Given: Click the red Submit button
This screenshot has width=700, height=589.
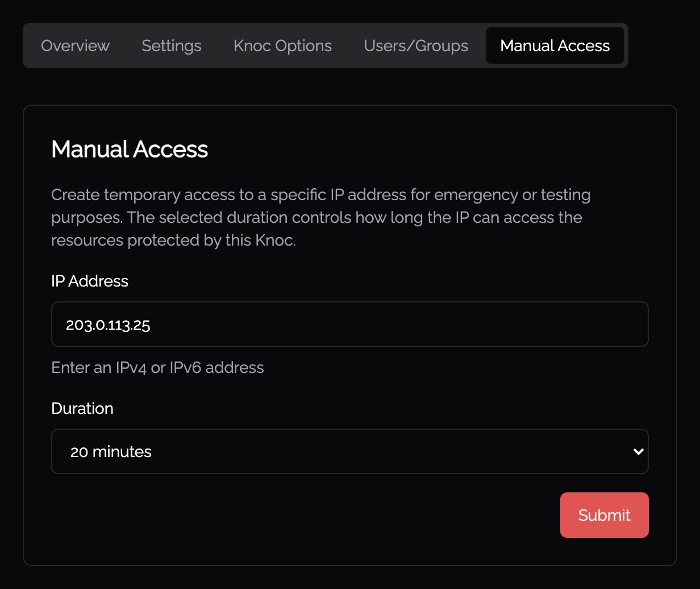Looking at the screenshot, I should click(605, 515).
